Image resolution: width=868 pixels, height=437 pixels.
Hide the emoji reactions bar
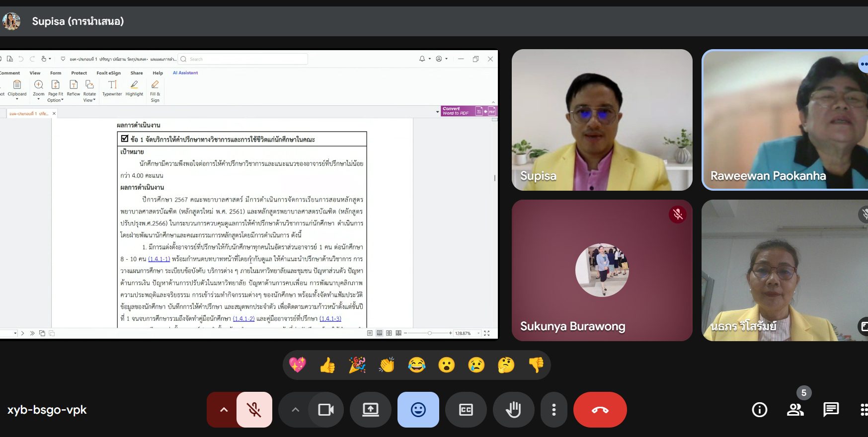point(418,410)
